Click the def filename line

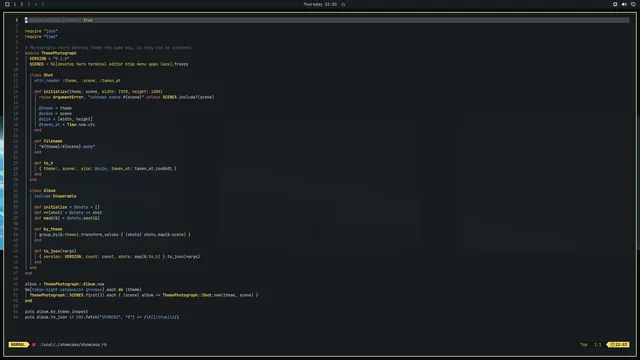click(x=48, y=141)
